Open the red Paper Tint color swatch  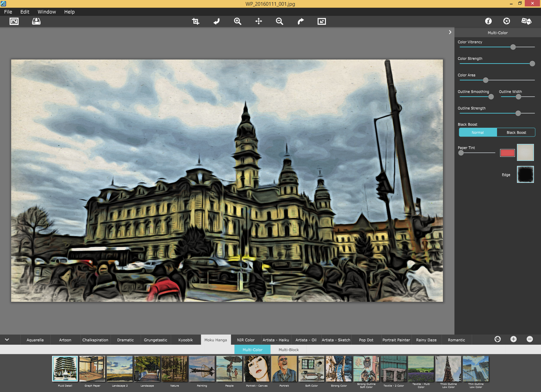click(507, 153)
